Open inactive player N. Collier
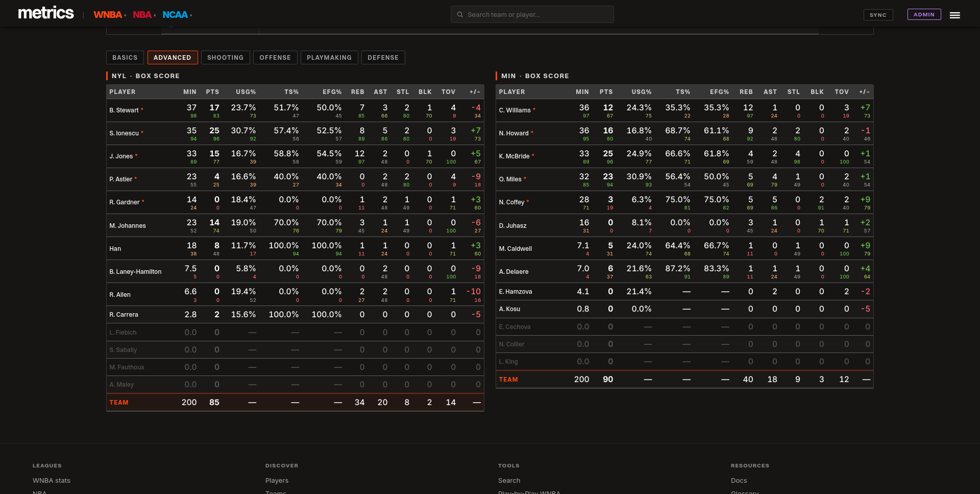Image resolution: width=980 pixels, height=494 pixels. [512, 344]
